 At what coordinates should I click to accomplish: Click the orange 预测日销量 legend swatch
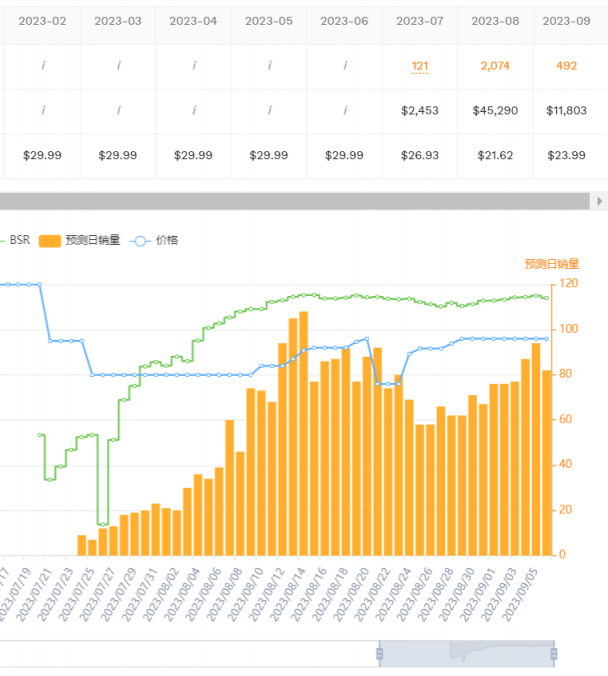point(50,241)
